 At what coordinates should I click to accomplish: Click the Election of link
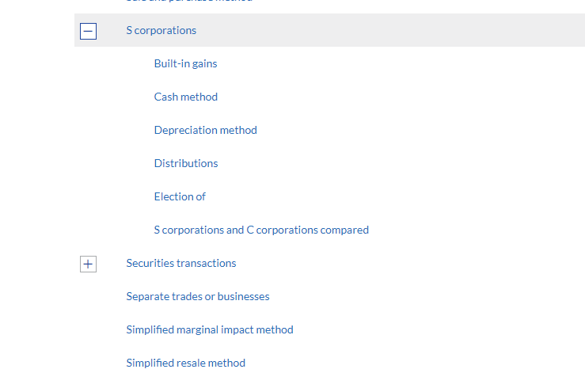(180, 196)
